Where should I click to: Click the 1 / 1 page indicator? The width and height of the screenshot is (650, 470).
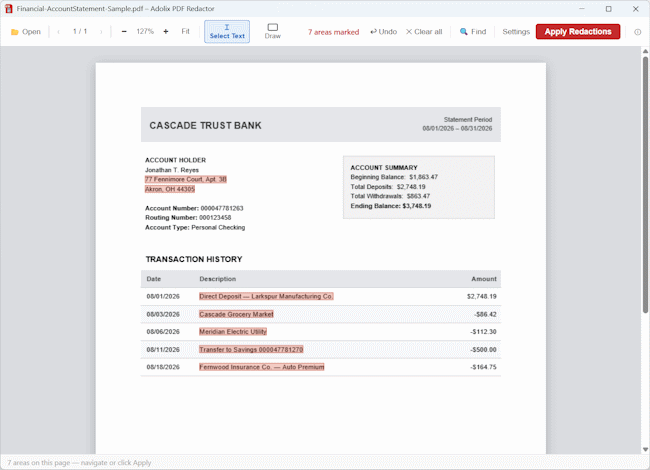(x=80, y=31)
